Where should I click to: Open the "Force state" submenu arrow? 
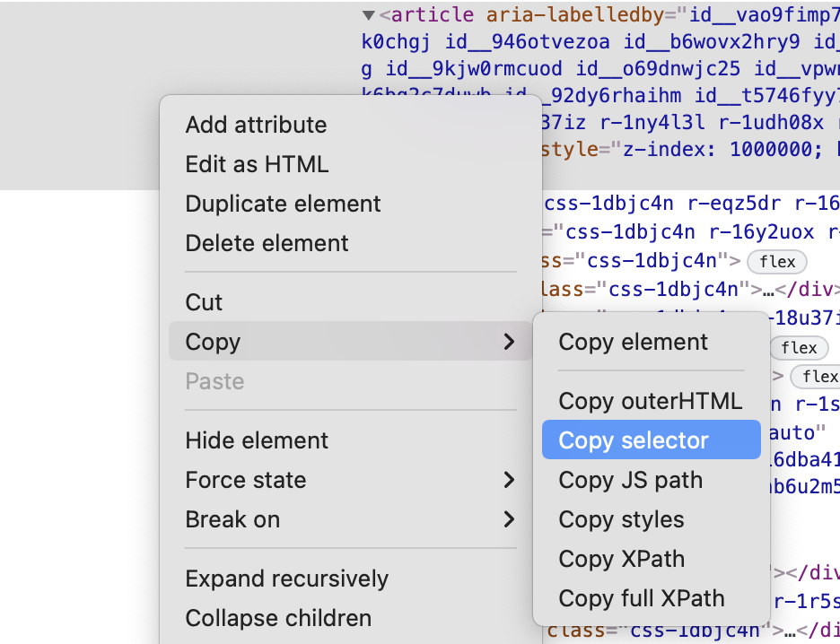(x=510, y=480)
